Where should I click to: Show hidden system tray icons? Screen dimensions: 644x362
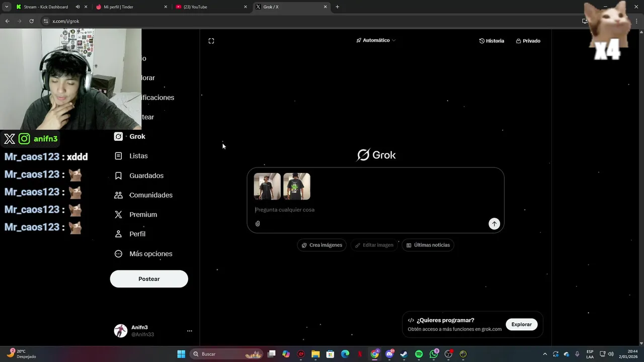pos(545,354)
